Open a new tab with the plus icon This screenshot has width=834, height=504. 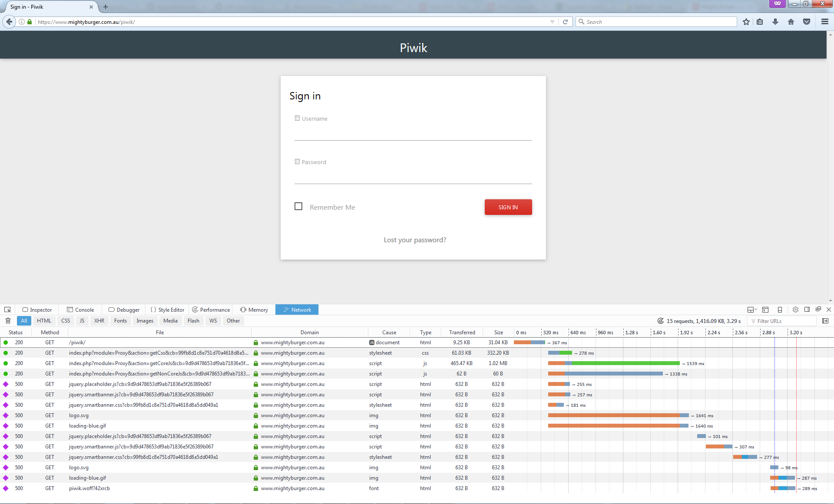coord(106,7)
